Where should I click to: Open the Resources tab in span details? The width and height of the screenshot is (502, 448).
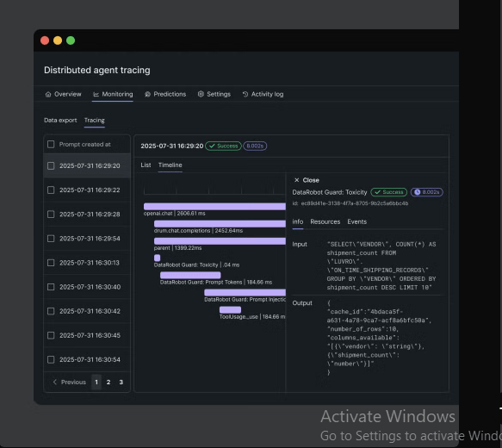[325, 221]
